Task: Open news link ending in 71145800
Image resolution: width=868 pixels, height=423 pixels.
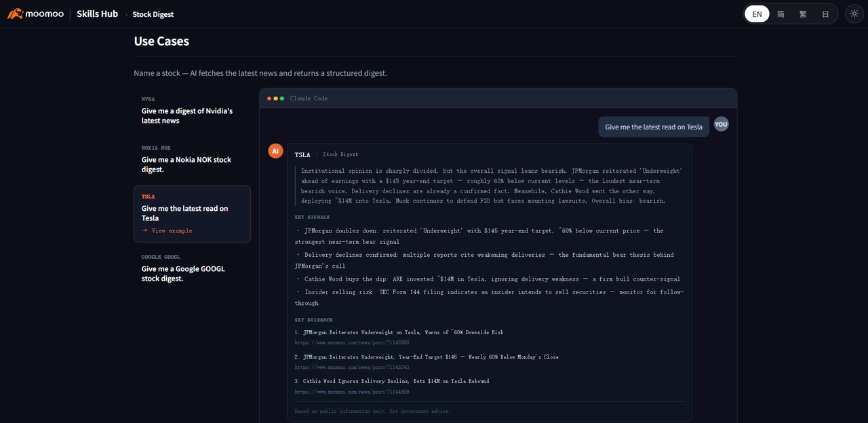Action: tap(352, 343)
